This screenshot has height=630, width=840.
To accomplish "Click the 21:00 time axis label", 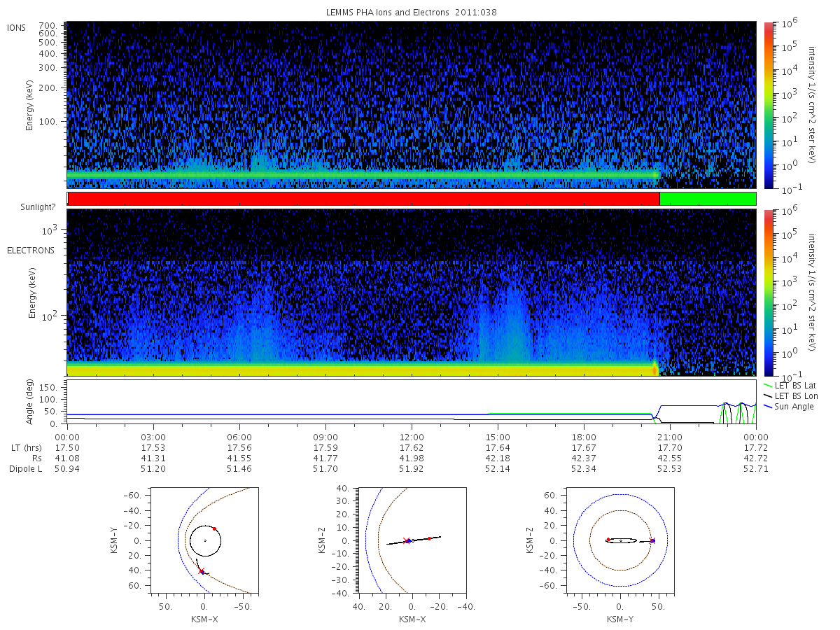I will [x=670, y=436].
